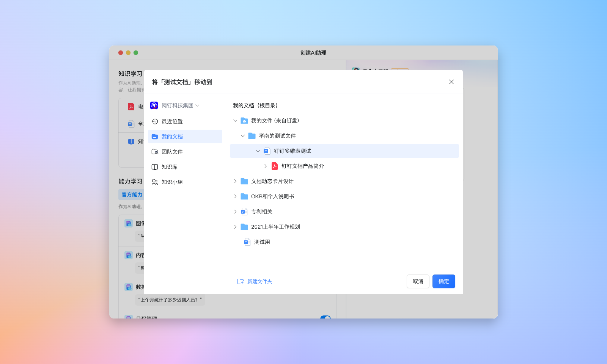Switch to 官方能力 tab in background window
607x364 pixels.
point(132,195)
